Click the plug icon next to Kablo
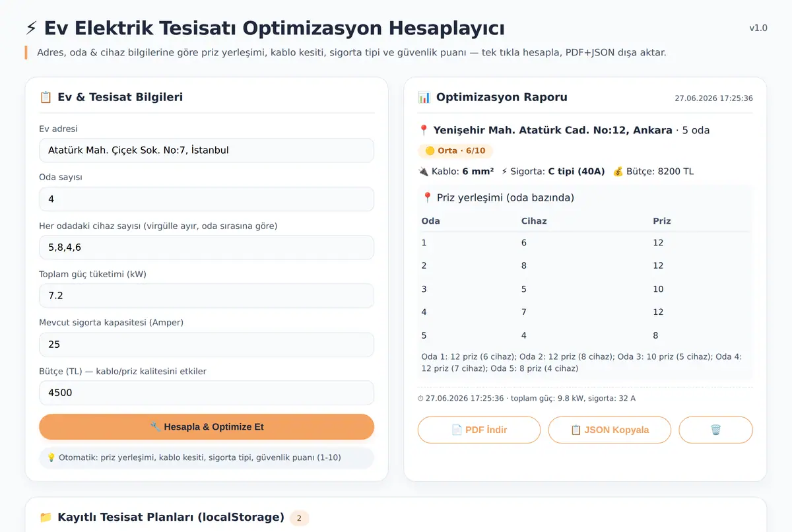The image size is (792, 532). point(423,172)
